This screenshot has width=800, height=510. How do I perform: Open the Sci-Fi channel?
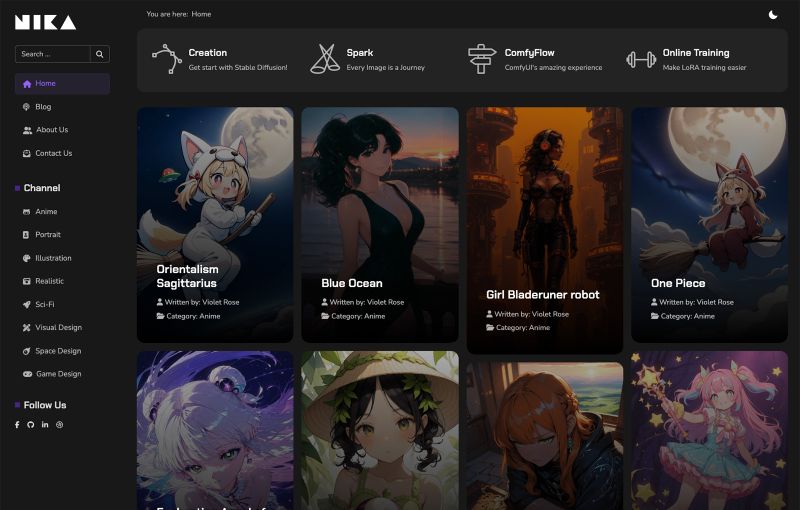[45, 304]
